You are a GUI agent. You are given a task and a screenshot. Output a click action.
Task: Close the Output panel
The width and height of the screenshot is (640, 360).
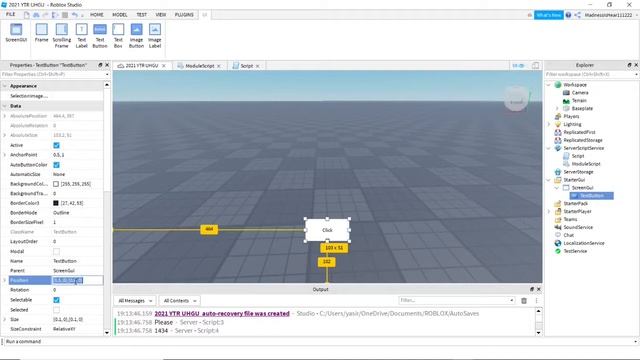click(539, 289)
